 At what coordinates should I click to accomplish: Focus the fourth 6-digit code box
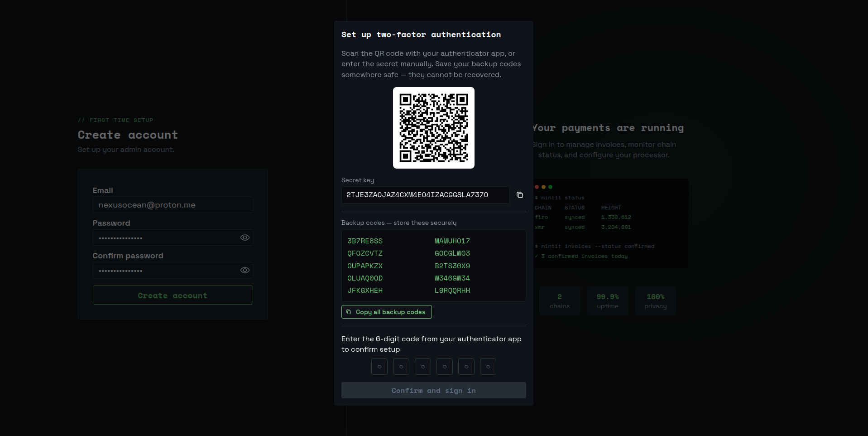tap(445, 367)
